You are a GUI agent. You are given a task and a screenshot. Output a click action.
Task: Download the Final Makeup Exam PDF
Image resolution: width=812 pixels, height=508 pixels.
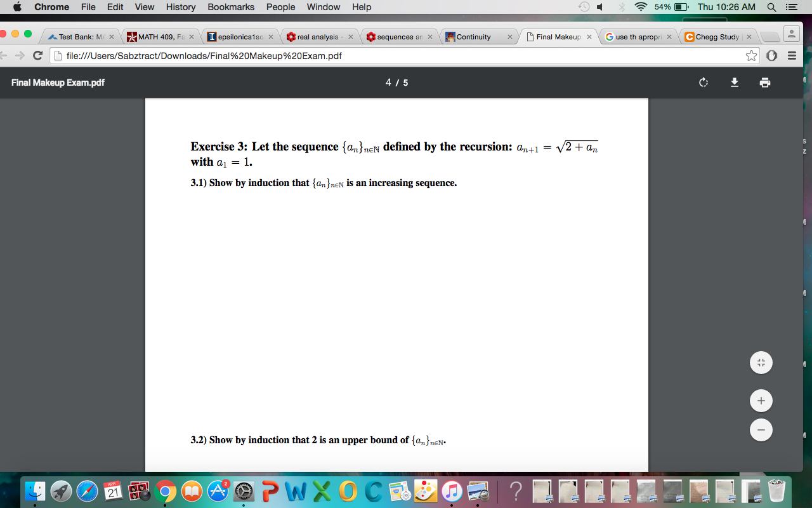tap(734, 83)
